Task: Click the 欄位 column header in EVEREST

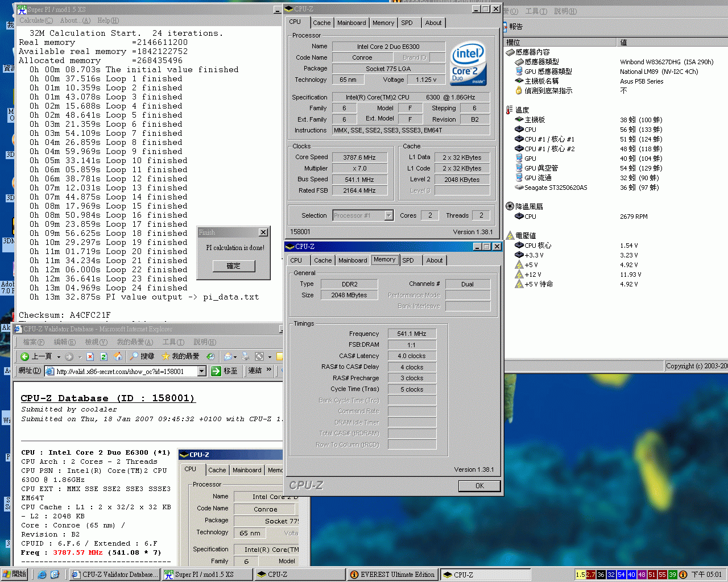Action: [560, 43]
